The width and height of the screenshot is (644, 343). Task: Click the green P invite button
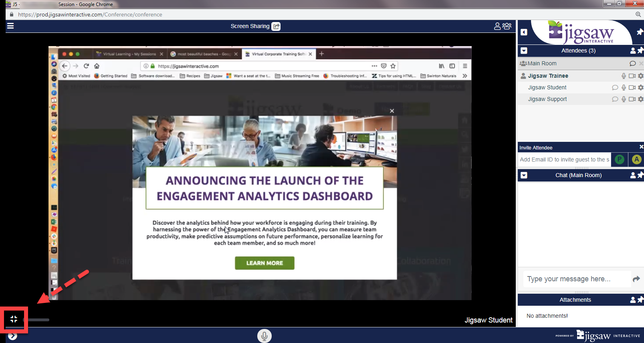pyautogui.click(x=620, y=159)
